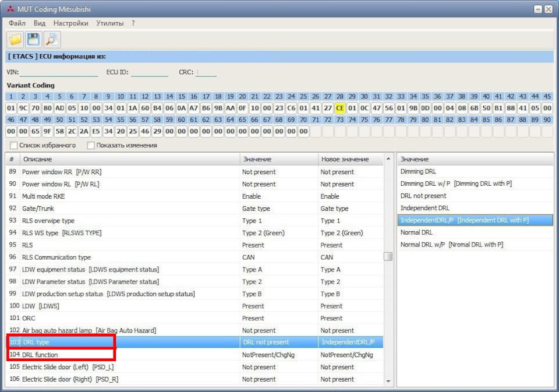559x392 pixels.
Task: Select row 105 Electric Slide door (Left)
Action: [194, 367]
